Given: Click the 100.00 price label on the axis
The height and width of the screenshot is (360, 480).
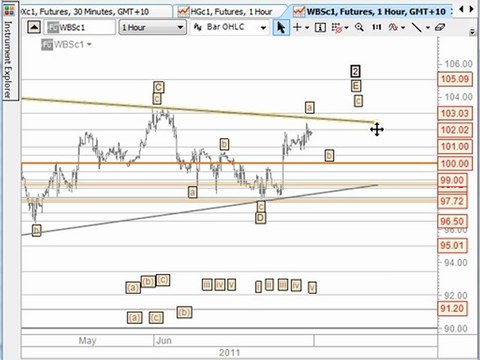Looking at the screenshot, I should tap(455, 164).
